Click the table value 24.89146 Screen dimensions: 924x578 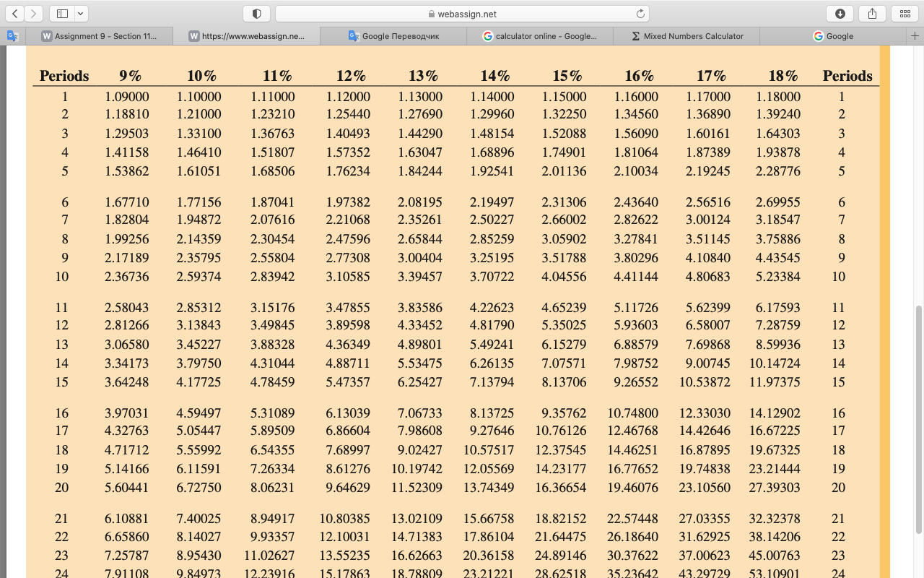pyautogui.click(x=561, y=556)
